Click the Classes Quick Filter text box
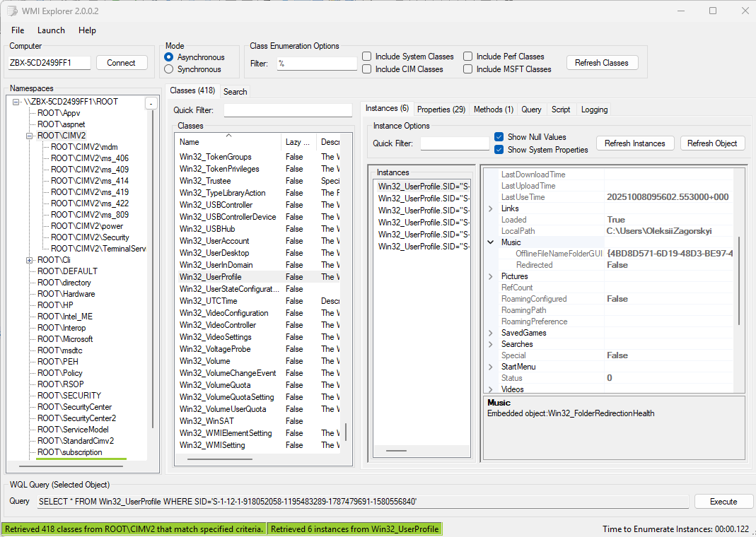The image size is (756, 537). tap(288, 110)
